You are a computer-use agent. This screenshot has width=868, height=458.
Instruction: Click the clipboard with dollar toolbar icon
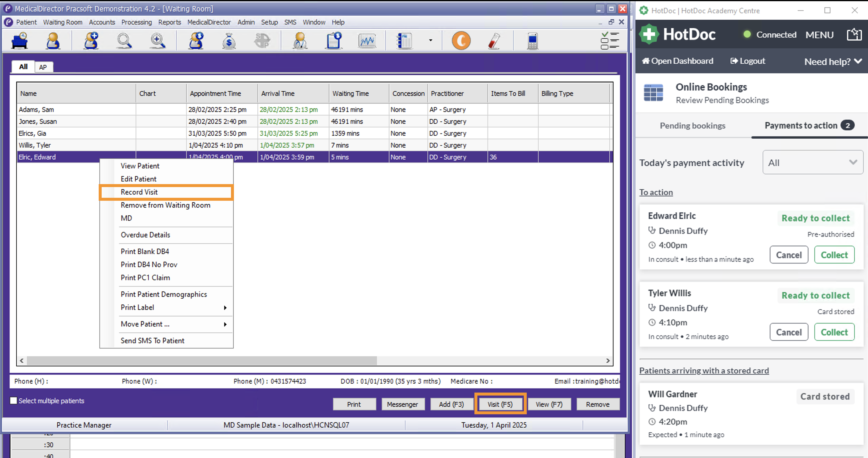pos(334,41)
